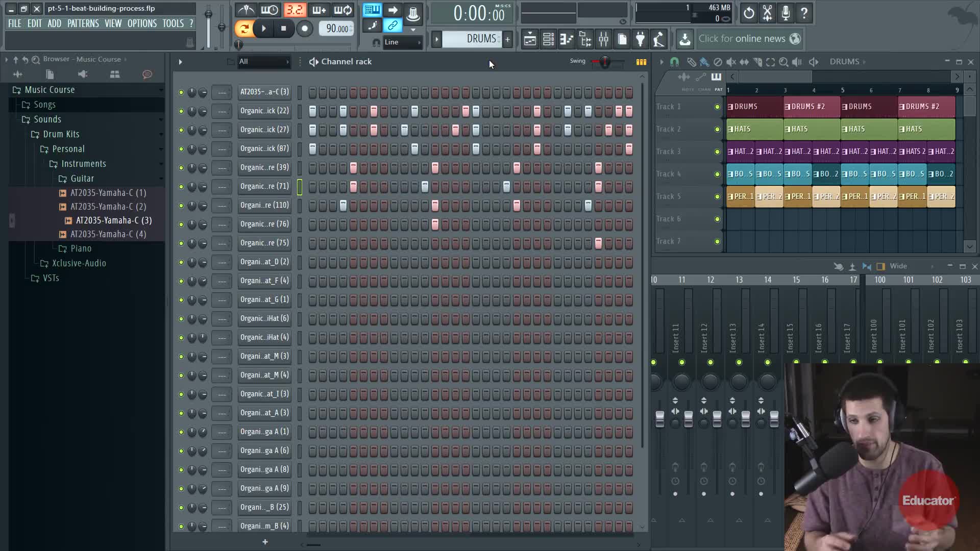Open the OPTIONS menu

click(142, 23)
